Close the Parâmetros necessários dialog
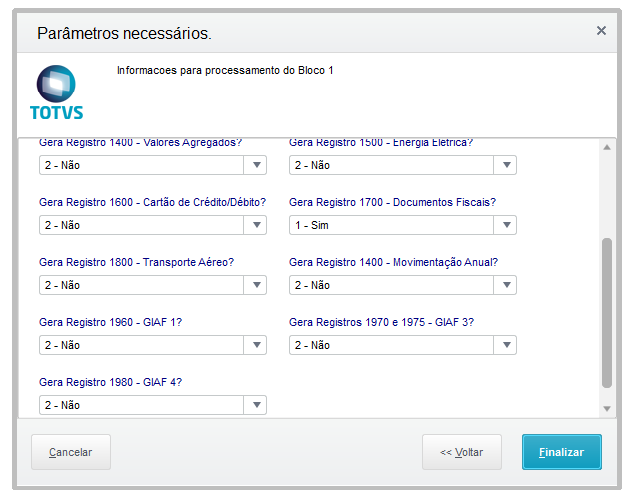The width and height of the screenshot is (633, 499). [601, 31]
